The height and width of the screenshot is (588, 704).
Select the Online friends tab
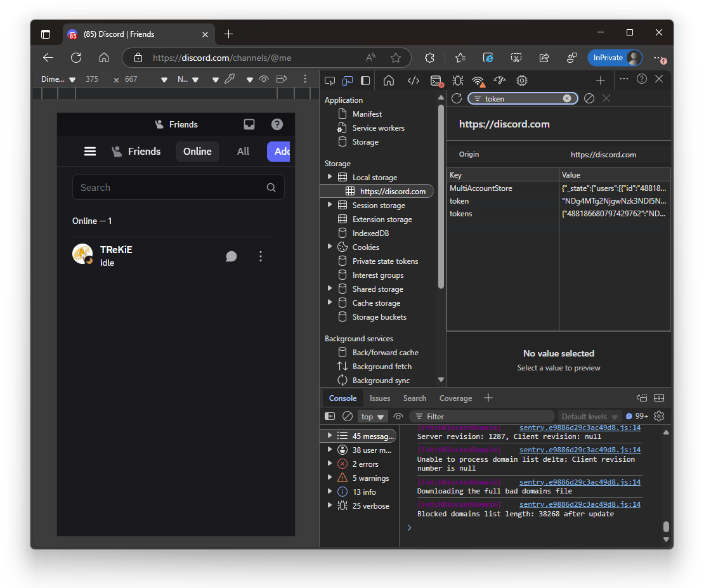pos(197,152)
